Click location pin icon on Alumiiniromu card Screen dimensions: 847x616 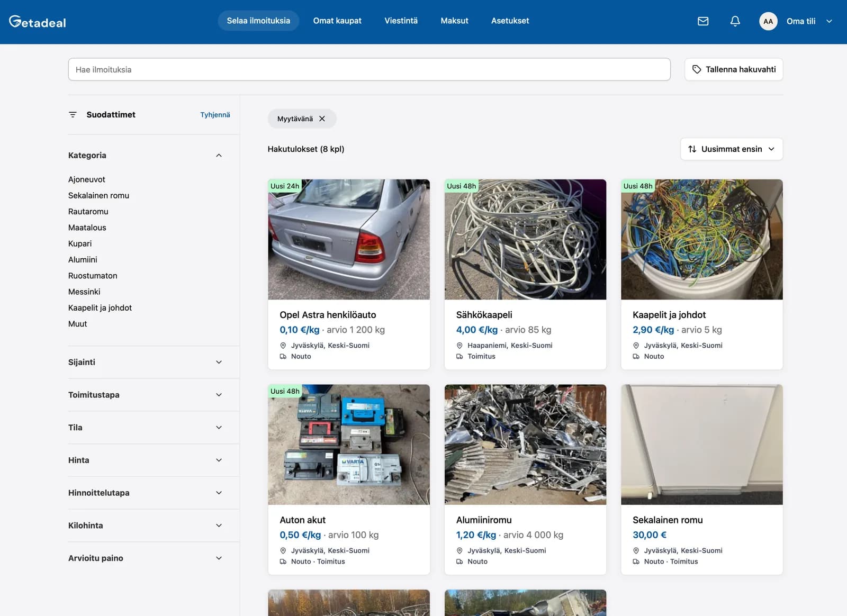click(459, 551)
